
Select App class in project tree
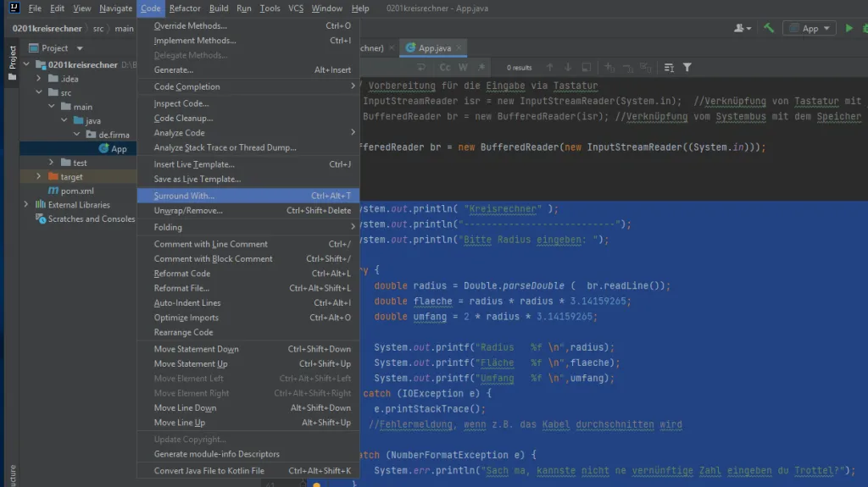tap(77, 148)
